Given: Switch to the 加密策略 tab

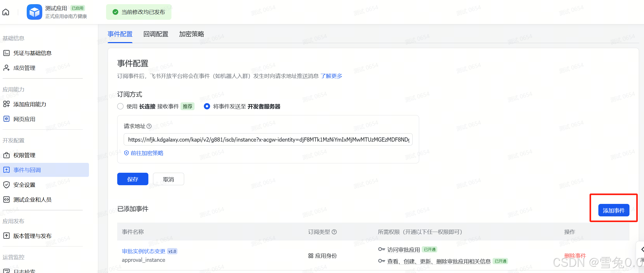Looking at the screenshot, I should point(192,34).
